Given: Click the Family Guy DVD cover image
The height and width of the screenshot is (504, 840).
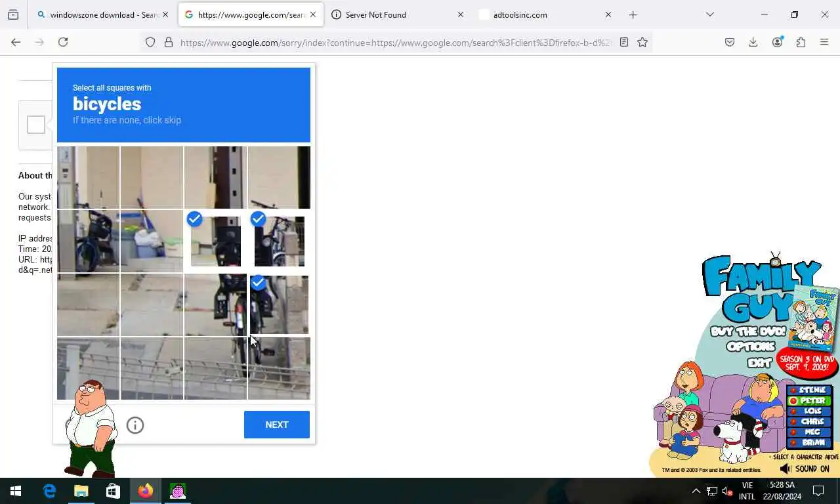Looking at the screenshot, I should tap(816, 318).
